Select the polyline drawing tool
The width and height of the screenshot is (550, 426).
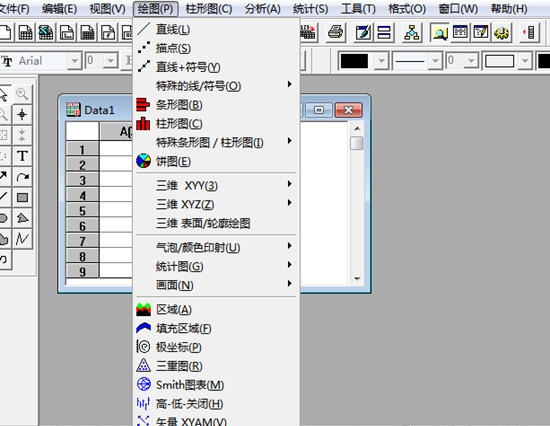click(22, 239)
